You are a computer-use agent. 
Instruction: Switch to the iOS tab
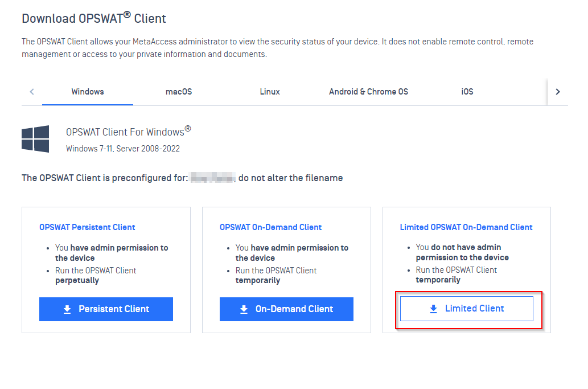(467, 92)
